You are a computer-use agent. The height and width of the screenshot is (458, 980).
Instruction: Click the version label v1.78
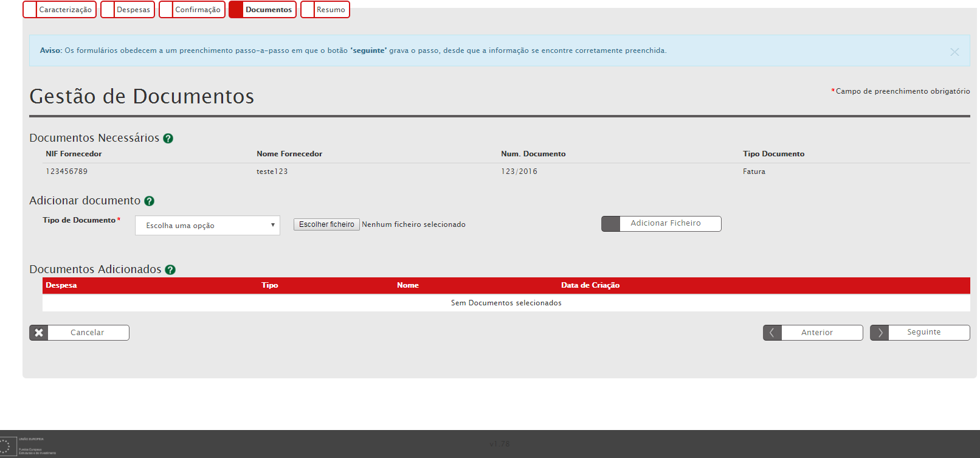500,444
